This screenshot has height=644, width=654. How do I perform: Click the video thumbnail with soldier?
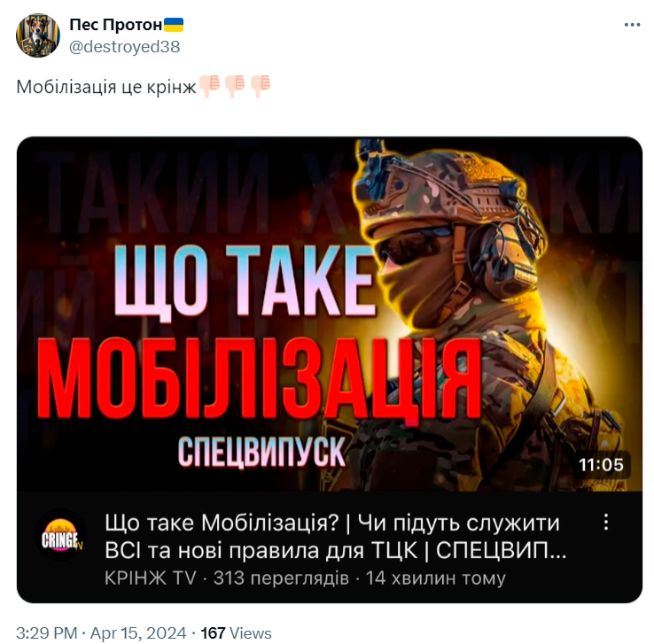pyautogui.click(x=330, y=314)
